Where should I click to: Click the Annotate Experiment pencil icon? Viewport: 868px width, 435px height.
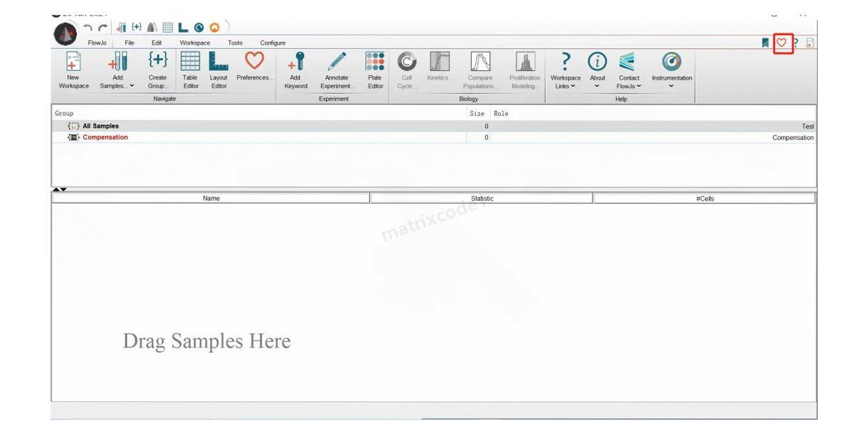point(336,61)
